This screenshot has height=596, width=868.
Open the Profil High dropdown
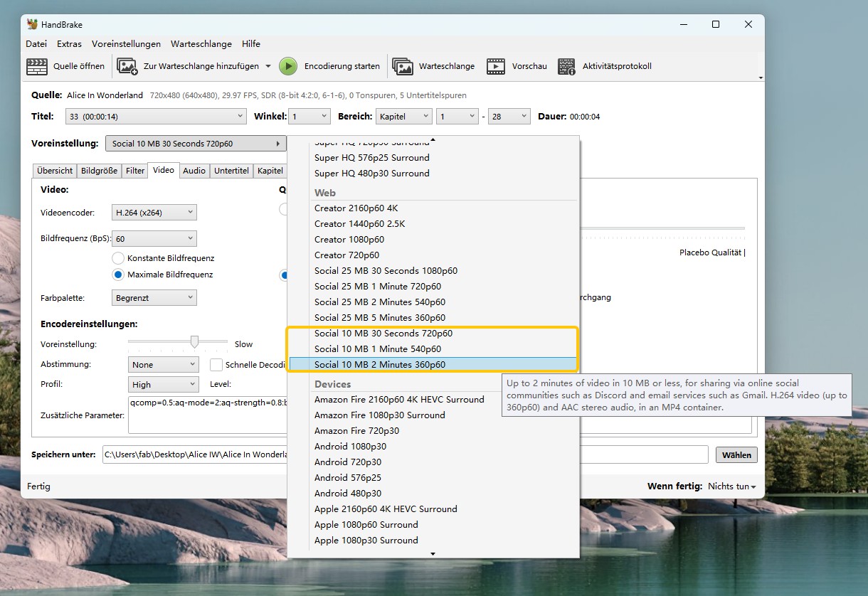coord(164,385)
